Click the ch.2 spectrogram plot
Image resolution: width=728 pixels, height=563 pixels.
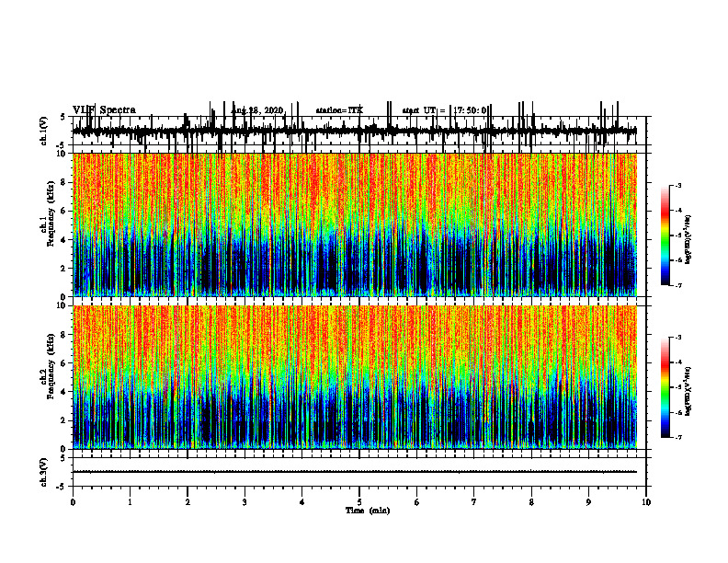(355, 377)
